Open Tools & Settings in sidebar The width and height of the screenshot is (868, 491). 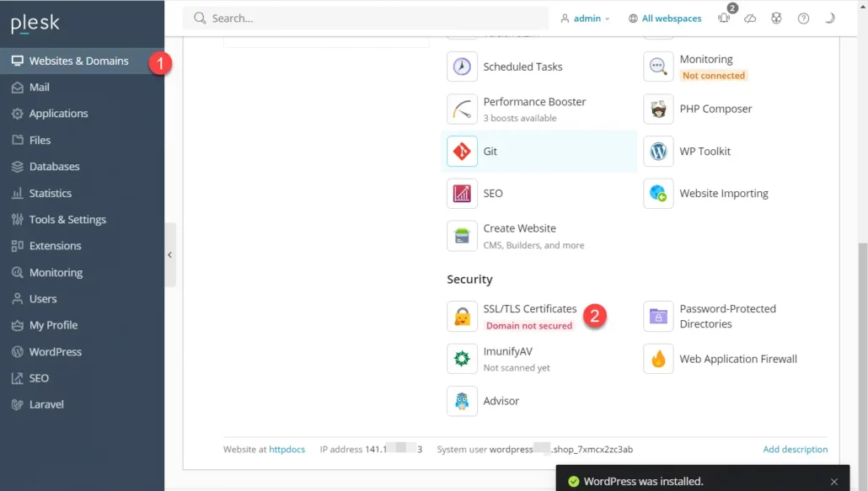click(x=82, y=220)
